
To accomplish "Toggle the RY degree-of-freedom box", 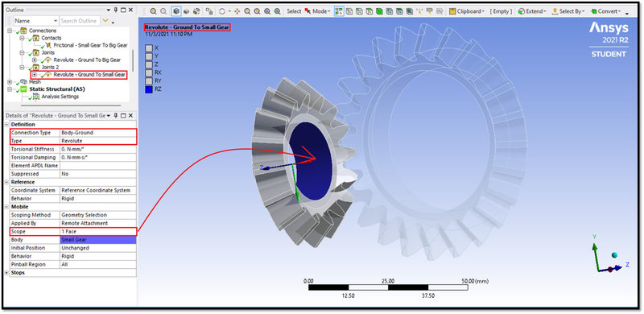I will [x=149, y=81].
